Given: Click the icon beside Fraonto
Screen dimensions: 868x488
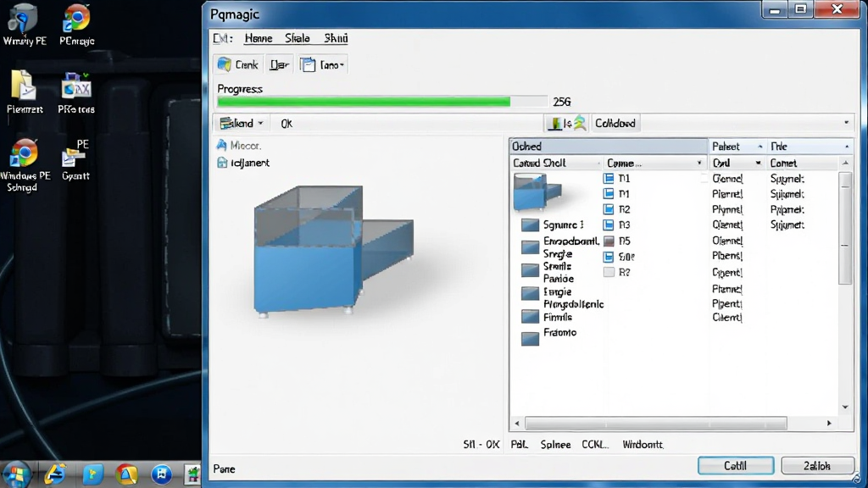Looking at the screenshot, I should point(530,338).
